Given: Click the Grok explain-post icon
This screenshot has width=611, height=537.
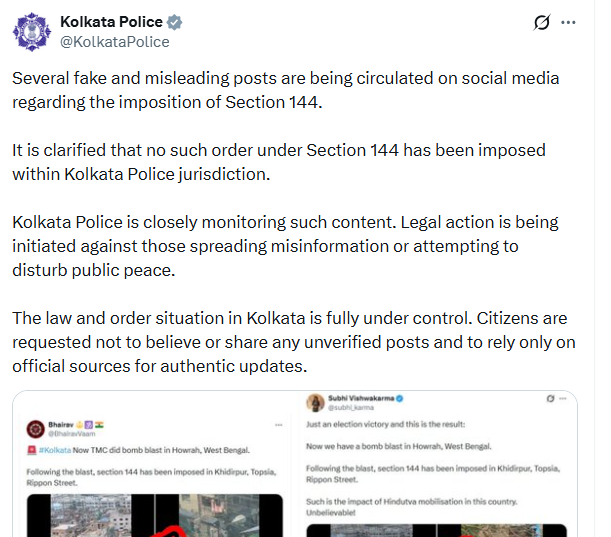Looking at the screenshot, I should coord(542,22).
